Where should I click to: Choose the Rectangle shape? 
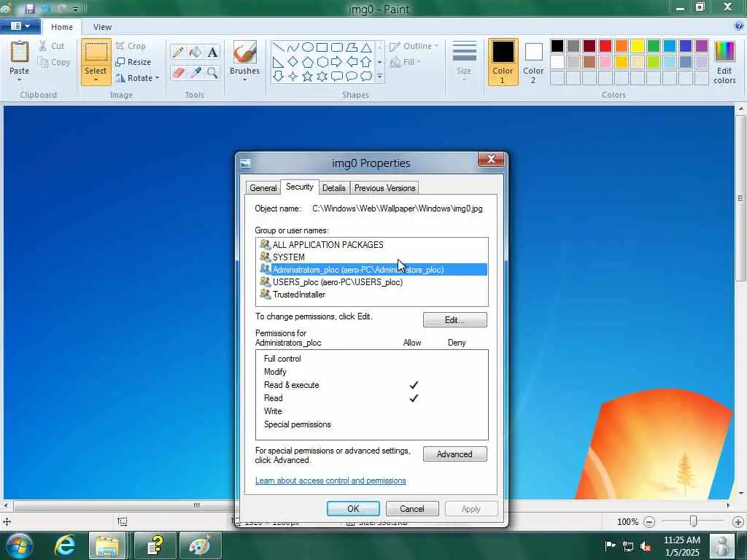coord(322,47)
